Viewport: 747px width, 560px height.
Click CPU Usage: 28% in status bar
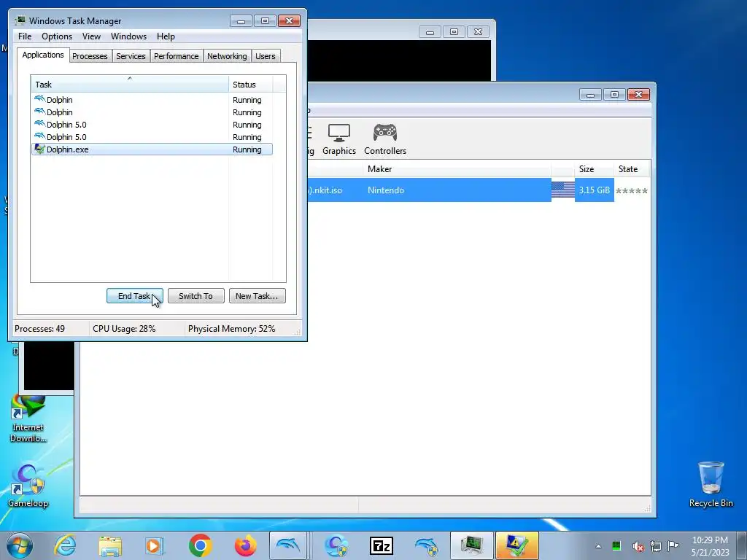124,329
